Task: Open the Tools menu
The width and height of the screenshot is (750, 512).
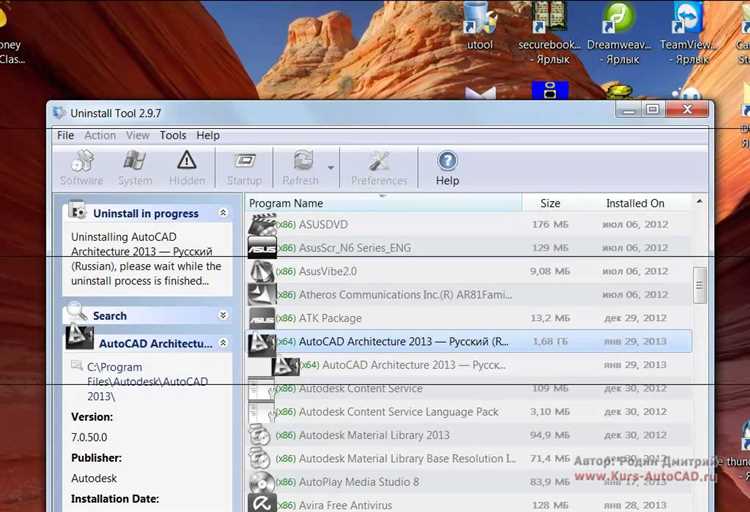Action: point(173,135)
